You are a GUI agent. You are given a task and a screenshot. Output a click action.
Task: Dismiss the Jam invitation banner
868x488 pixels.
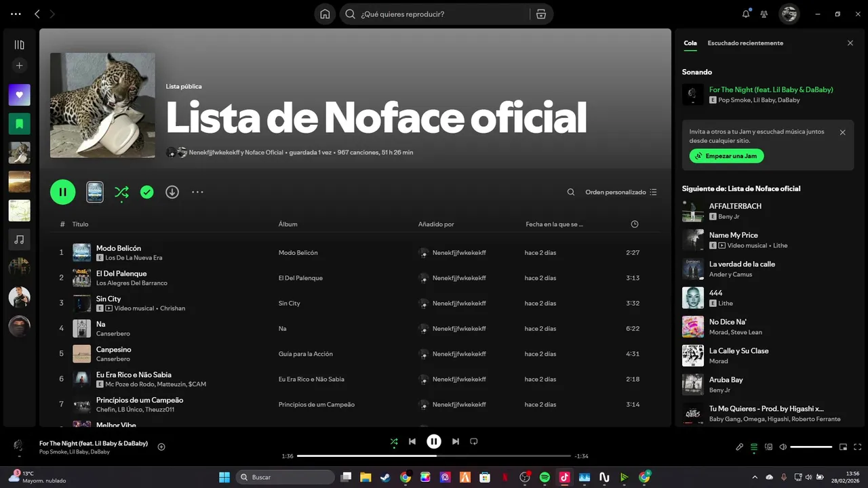pyautogui.click(x=843, y=132)
